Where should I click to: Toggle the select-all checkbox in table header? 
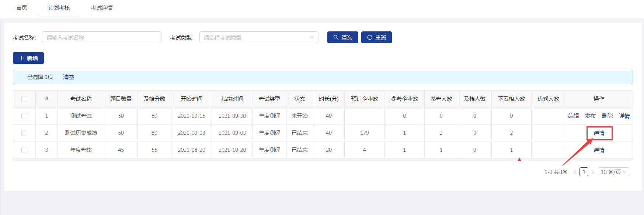tap(24, 99)
